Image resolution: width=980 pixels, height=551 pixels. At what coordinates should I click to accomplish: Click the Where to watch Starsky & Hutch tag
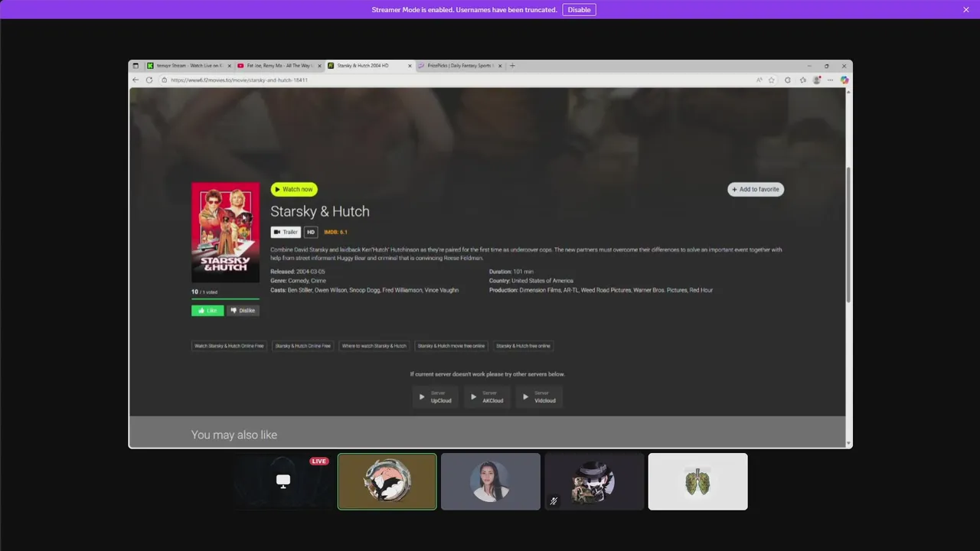point(374,346)
